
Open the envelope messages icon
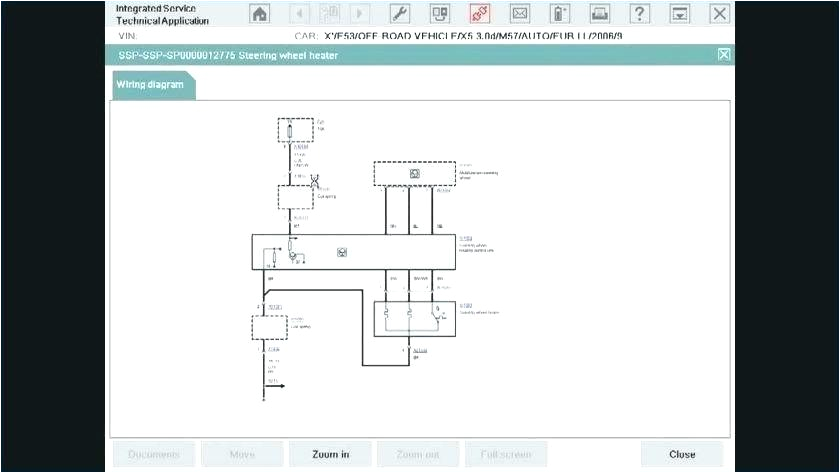tap(520, 13)
